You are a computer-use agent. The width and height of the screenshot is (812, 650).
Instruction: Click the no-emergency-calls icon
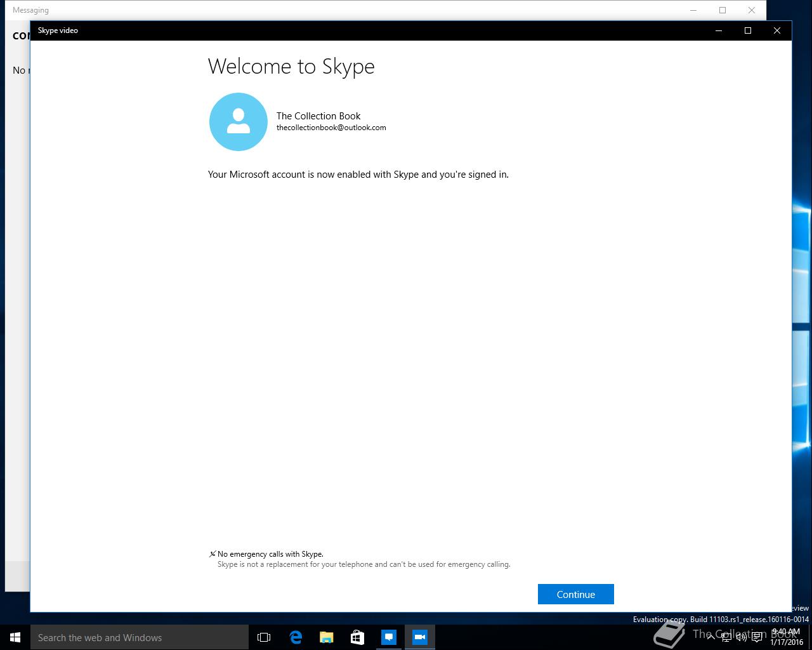point(213,554)
